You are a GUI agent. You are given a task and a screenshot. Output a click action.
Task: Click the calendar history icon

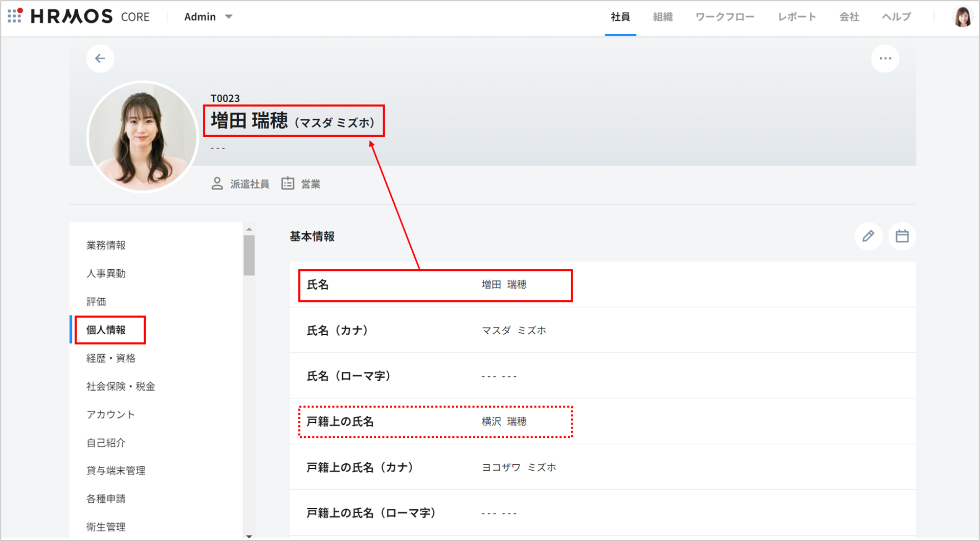click(902, 237)
